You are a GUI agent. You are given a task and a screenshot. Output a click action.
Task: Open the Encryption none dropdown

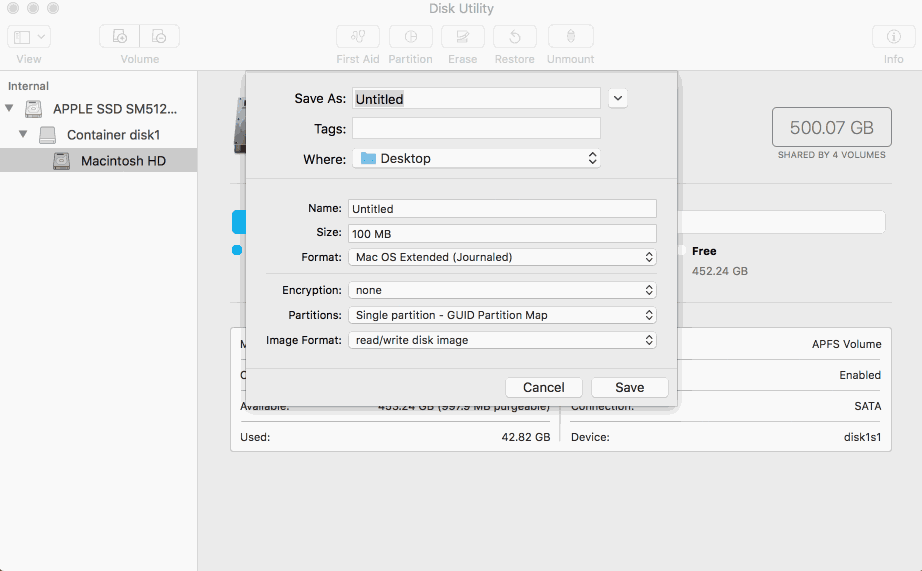click(x=502, y=290)
